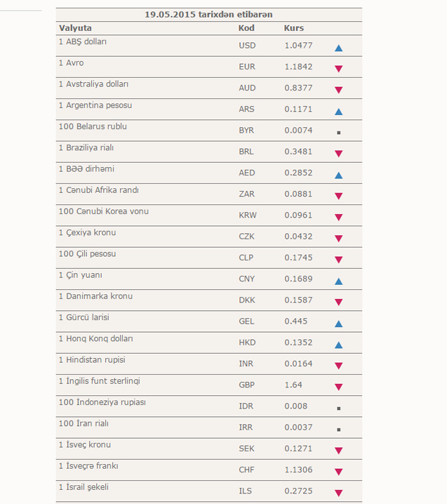The width and height of the screenshot is (447, 504).
Task: Select the 1 İngilis funt sterlinqi row
Action: tap(209, 385)
